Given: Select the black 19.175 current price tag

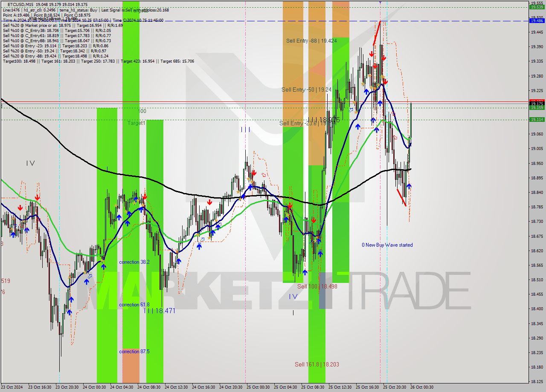Looking at the screenshot, I should point(537,104).
